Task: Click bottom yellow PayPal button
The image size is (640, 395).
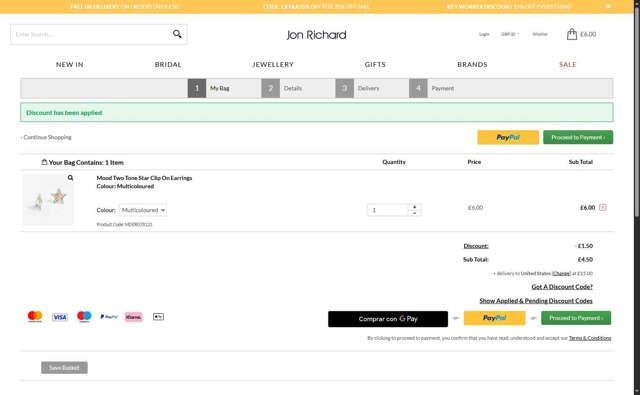Action: (x=494, y=318)
